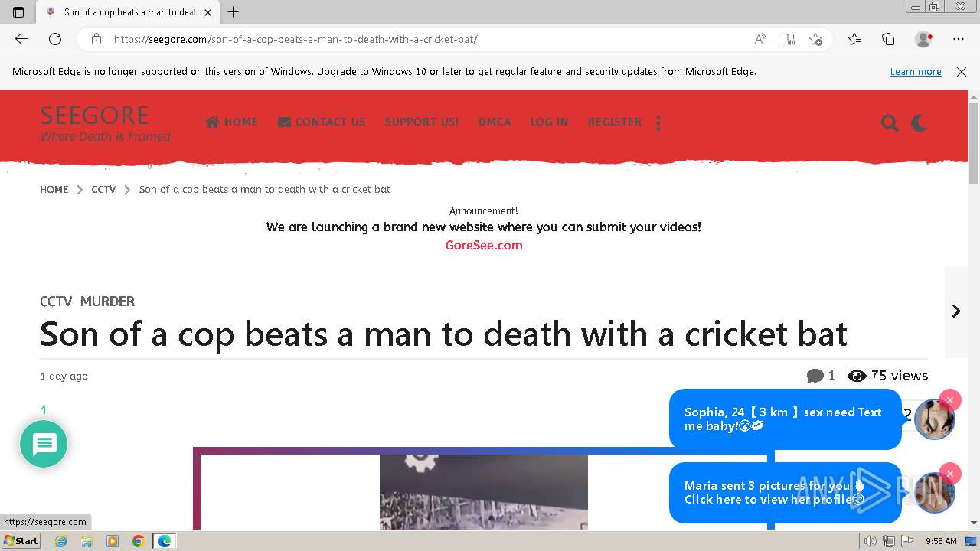Screen dimensions: 980x551
Task: Open Edge Settings and more menu
Action: [959, 39]
